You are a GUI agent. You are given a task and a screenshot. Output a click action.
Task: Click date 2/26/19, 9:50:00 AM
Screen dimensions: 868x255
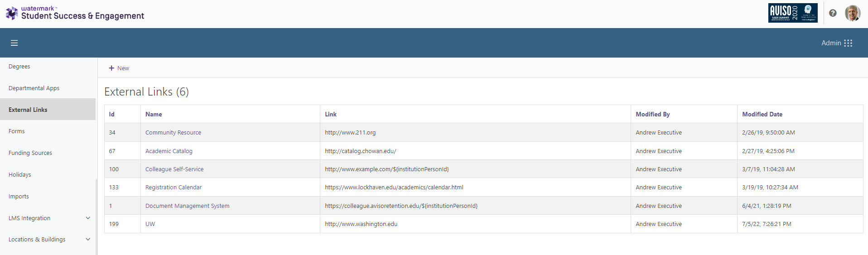tap(768, 133)
